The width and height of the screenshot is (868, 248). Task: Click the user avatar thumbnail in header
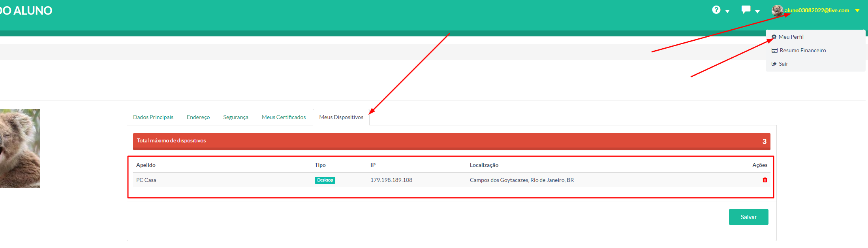[x=777, y=10]
